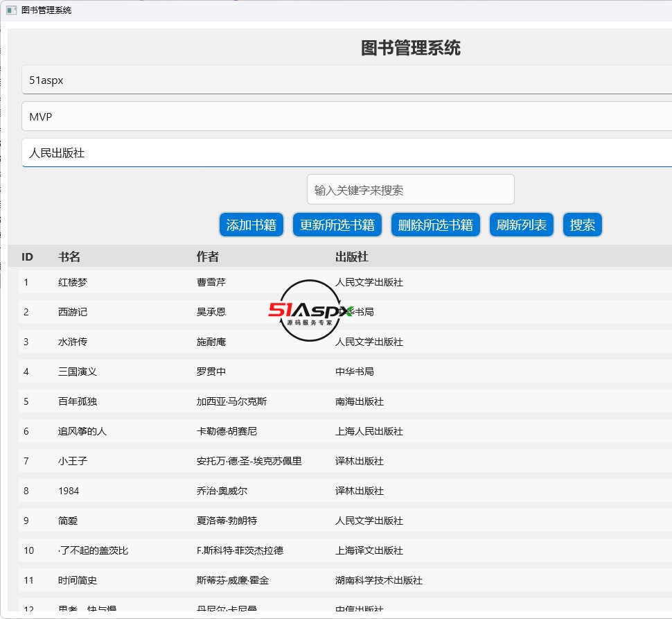672x619 pixels.
Task: Select the 百年孤独 book row
Action: pos(78,401)
